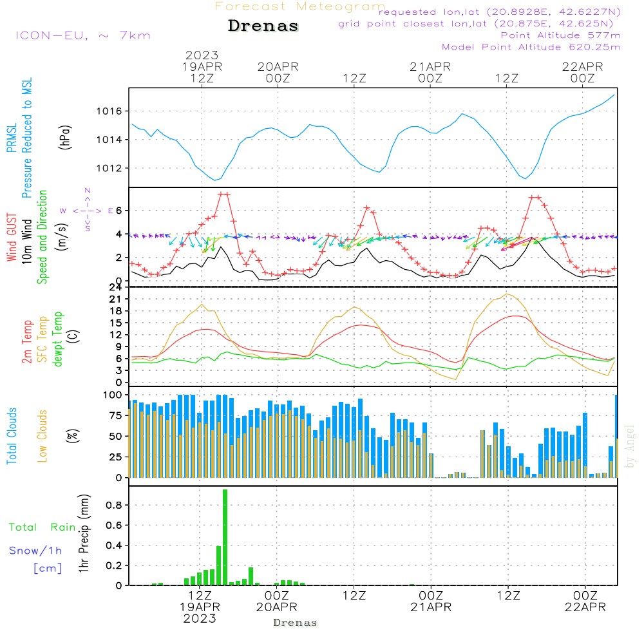Click the Total Clouds legend label
644x644 pixels.
[x=12, y=436]
